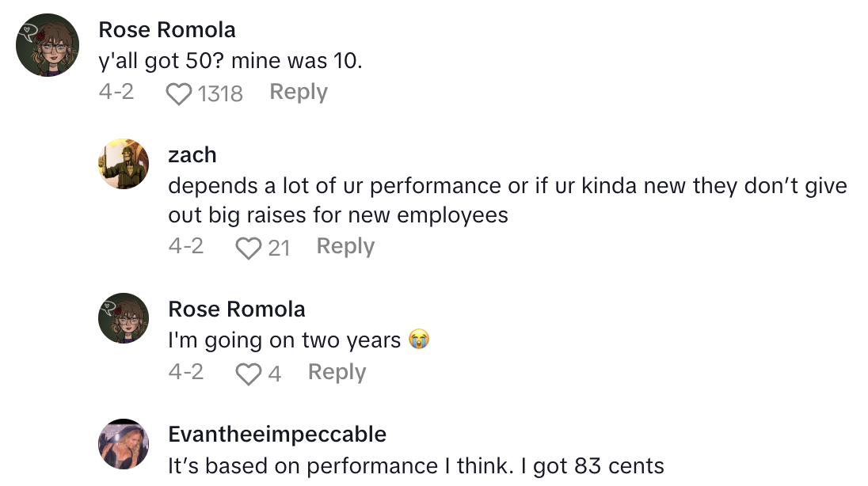Reply to Rose Romola's top comment
The width and height of the screenshot is (868, 486).
click(299, 92)
